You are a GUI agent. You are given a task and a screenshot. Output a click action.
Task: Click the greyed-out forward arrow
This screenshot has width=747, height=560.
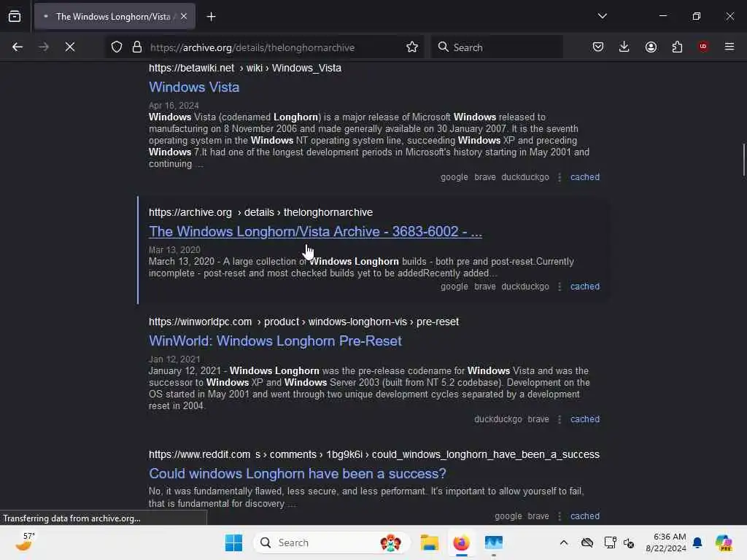[x=43, y=47]
